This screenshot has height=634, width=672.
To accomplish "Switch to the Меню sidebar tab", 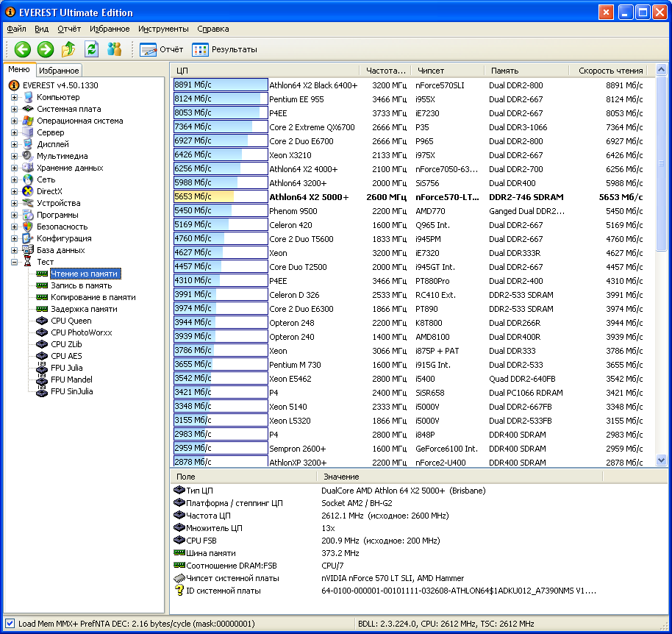I will point(19,69).
